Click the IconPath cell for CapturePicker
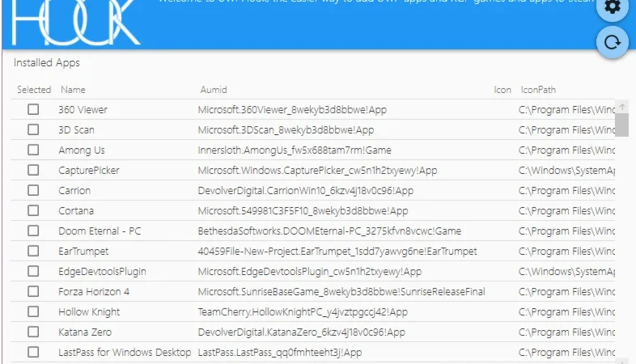The width and height of the screenshot is (636, 364). 566,170
